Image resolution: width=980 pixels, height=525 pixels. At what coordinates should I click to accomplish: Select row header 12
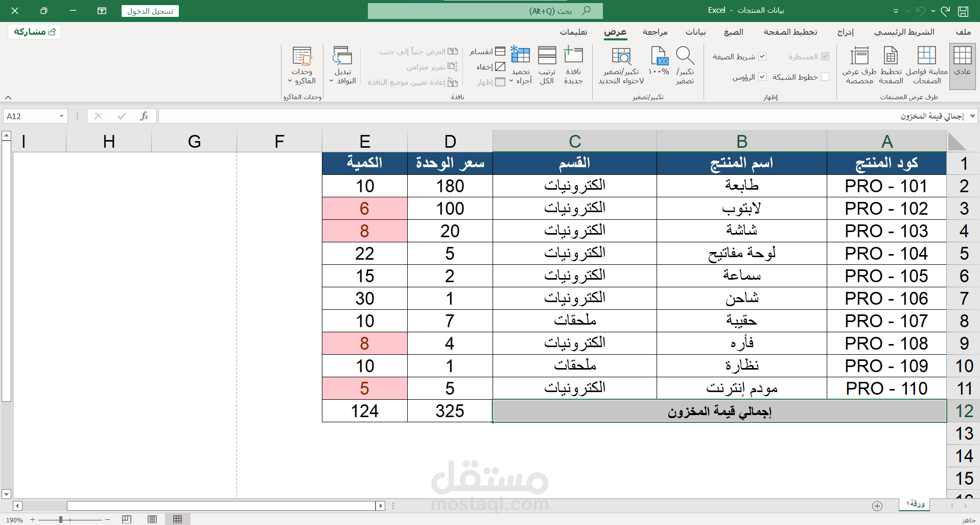click(x=964, y=411)
